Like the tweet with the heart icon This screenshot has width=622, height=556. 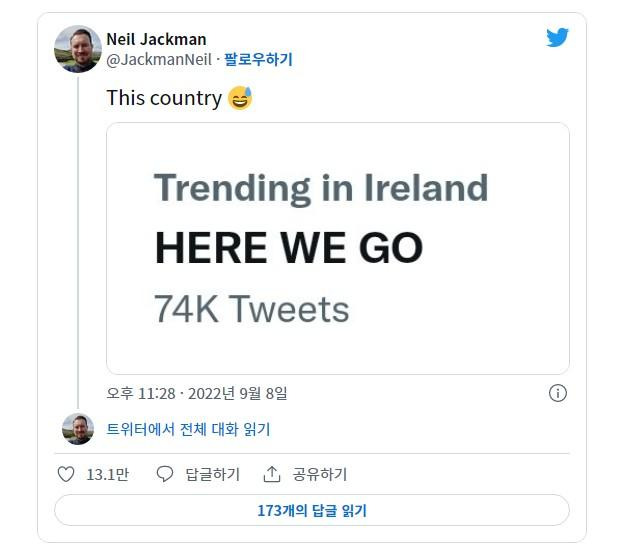(x=66, y=474)
